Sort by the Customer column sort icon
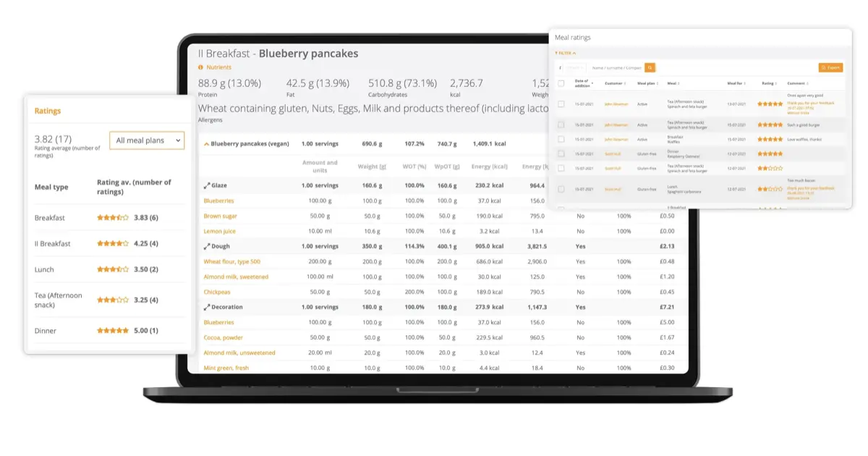868x456 pixels. coord(625,83)
